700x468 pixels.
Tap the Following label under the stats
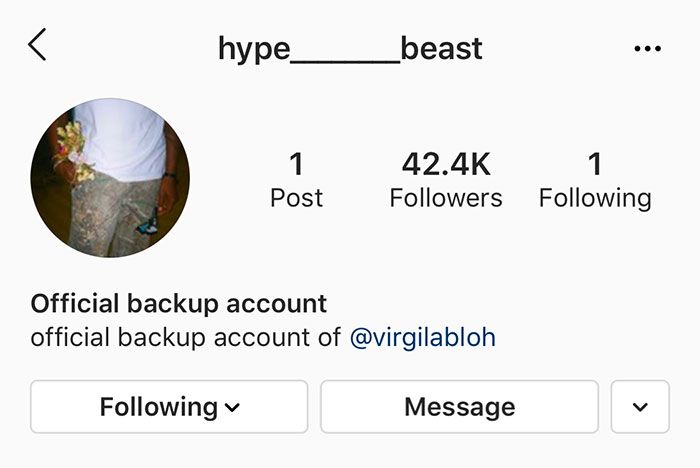[x=595, y=199]
